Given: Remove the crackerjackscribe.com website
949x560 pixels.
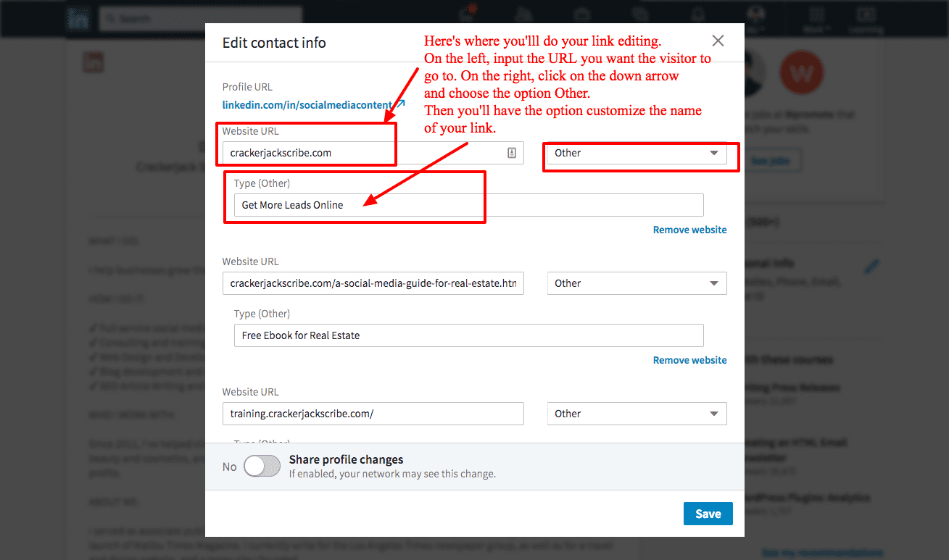Looking at the screenshot, I should 689,230.
